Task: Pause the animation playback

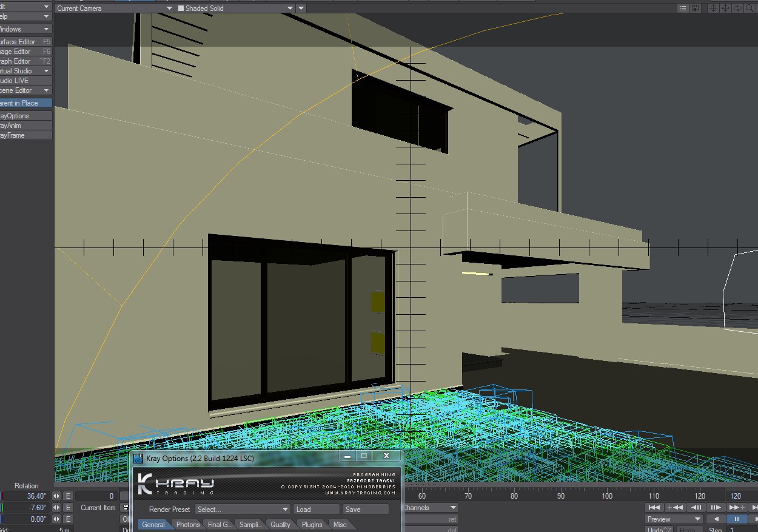Action: click(x=737, y=519)
